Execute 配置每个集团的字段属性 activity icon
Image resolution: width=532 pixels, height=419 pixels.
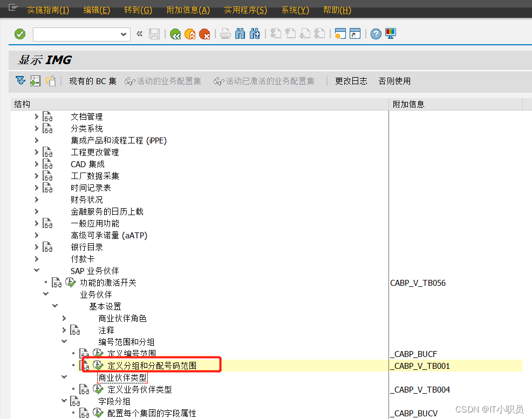(98, 413)
